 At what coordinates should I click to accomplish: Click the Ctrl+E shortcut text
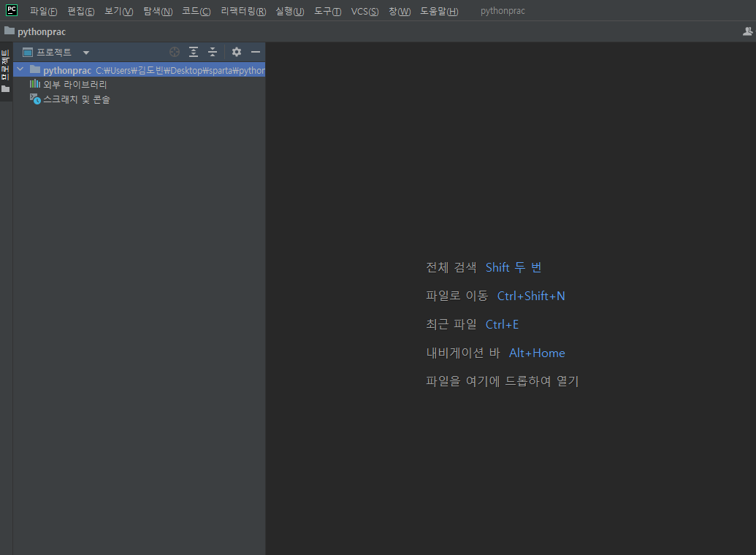502,324
